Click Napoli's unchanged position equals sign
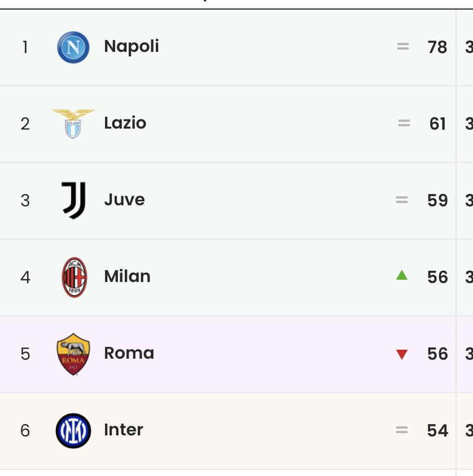This screenshot has width=473, height=476. pos(403,46)
